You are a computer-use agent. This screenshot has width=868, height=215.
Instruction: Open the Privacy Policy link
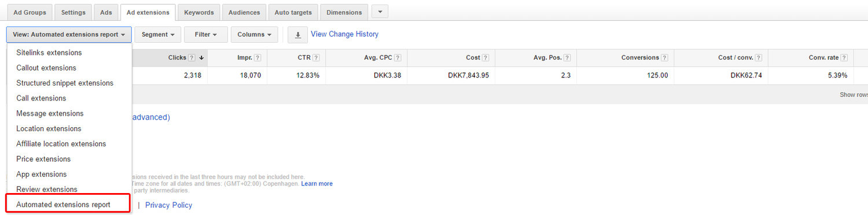point(168,205)
